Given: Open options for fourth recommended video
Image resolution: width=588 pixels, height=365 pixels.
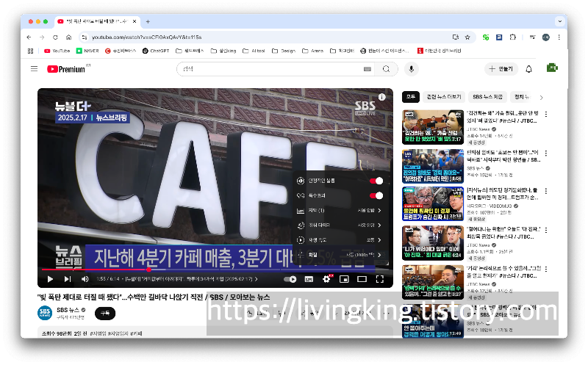Looking at the screenshot, I should click(546, 230).
